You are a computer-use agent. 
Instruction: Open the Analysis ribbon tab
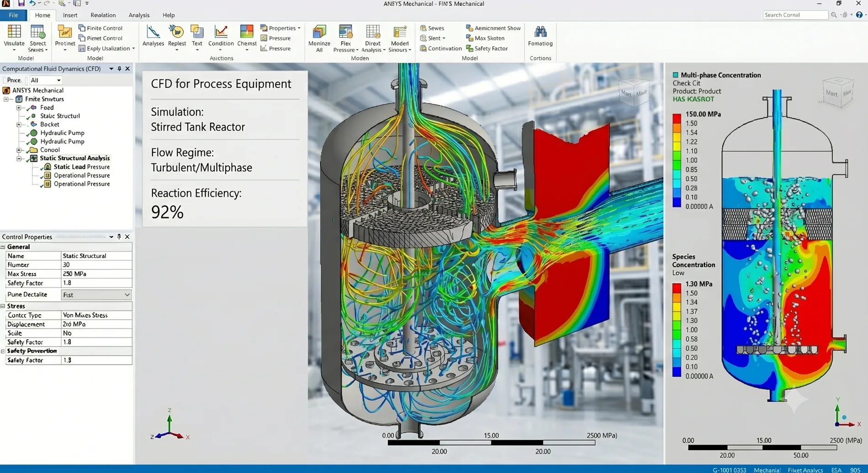pos(139,15)
